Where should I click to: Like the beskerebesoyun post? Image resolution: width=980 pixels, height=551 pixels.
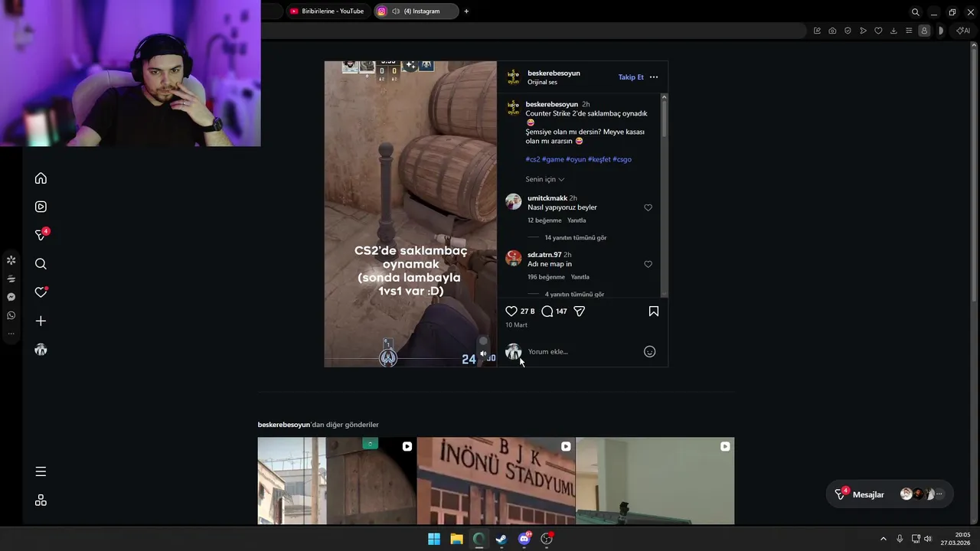[x=511, y=311]
